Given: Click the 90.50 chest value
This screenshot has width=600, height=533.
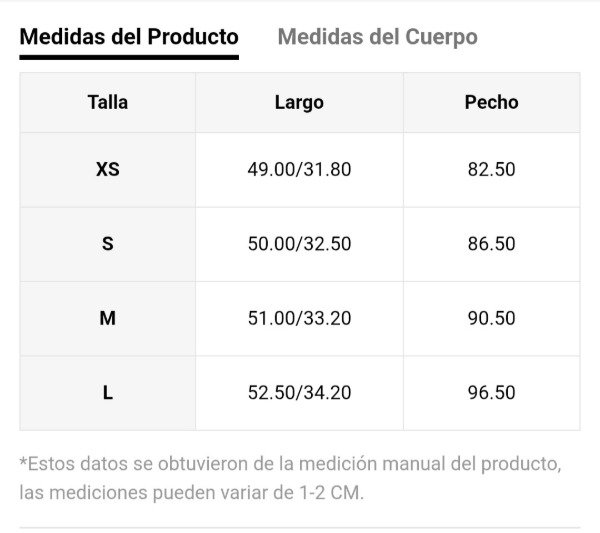Looking at the screenshot, I should (491, 318).
